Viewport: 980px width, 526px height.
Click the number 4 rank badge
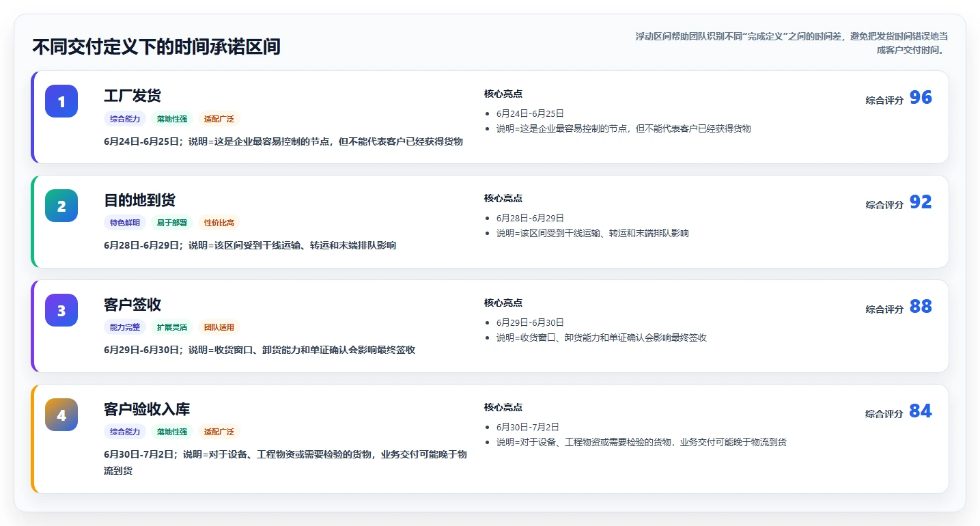61,415
